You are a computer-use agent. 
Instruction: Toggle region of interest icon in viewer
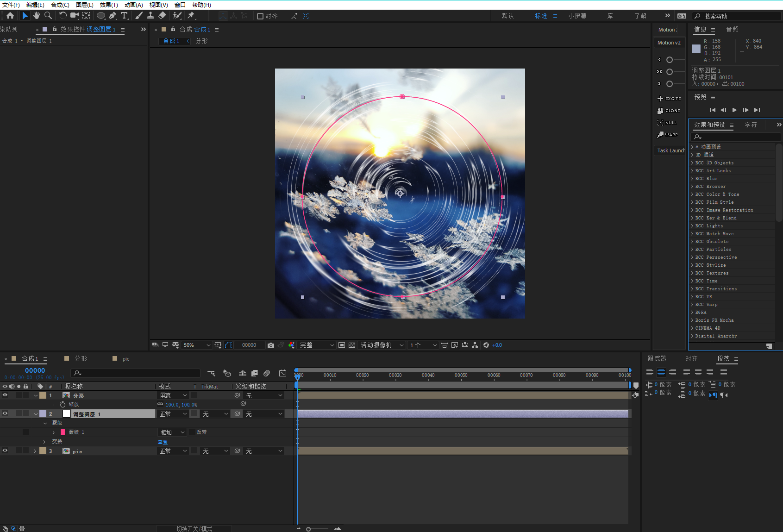pos(342,345)
